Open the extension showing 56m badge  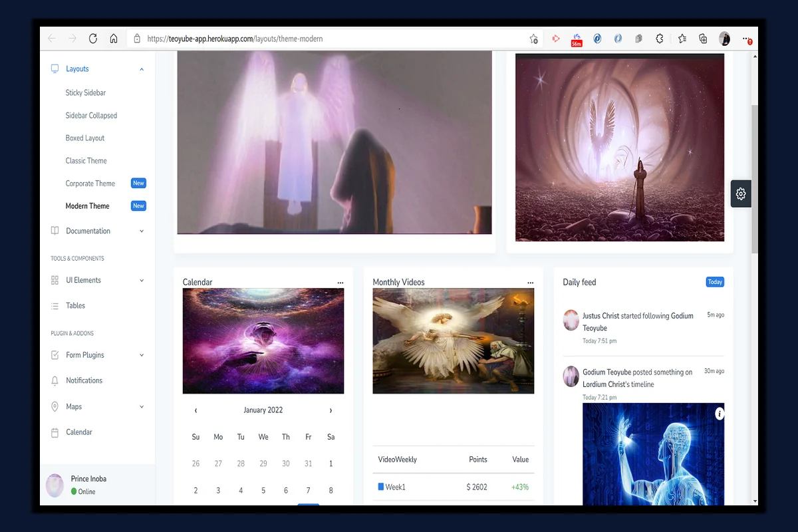577,40
